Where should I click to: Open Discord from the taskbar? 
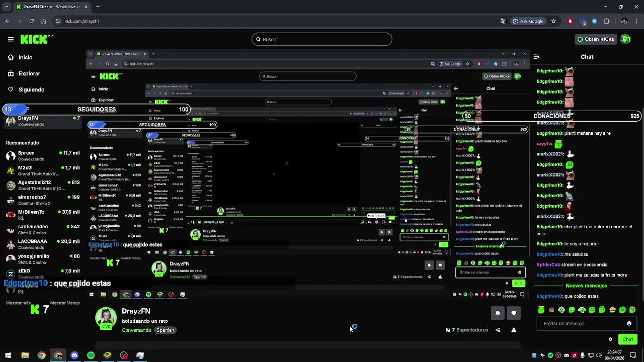click(74, 355)
